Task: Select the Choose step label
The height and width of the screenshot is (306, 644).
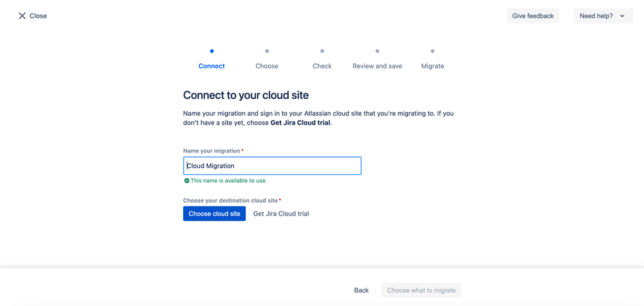Action: click(267, 66)
